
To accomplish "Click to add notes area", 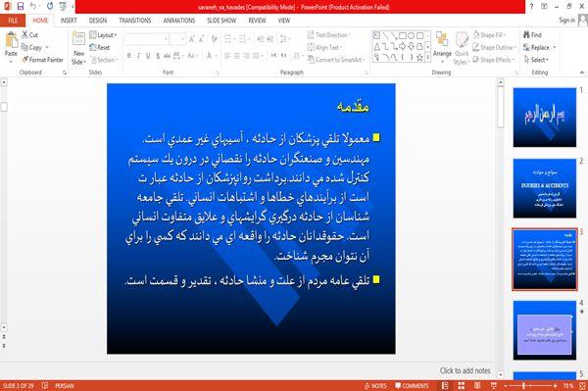I will pos(465,370).
